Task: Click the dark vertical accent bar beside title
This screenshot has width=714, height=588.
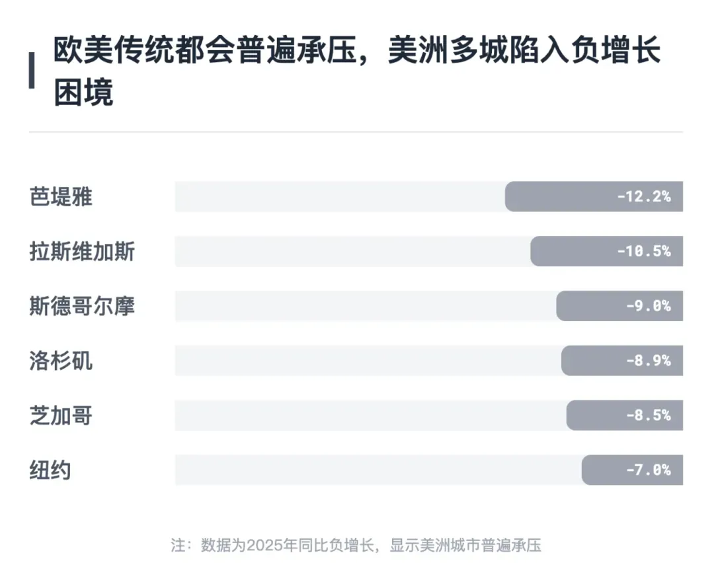Action: click(x=32, y=71)
